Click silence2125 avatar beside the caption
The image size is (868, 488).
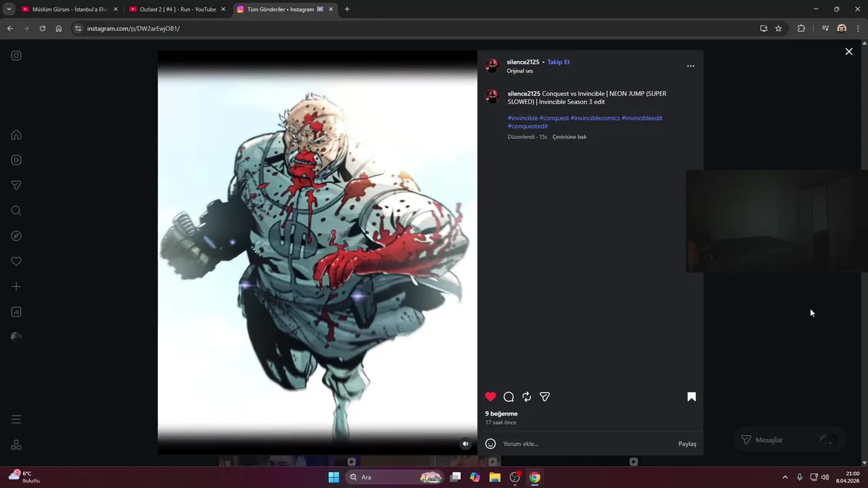(492, 96)
